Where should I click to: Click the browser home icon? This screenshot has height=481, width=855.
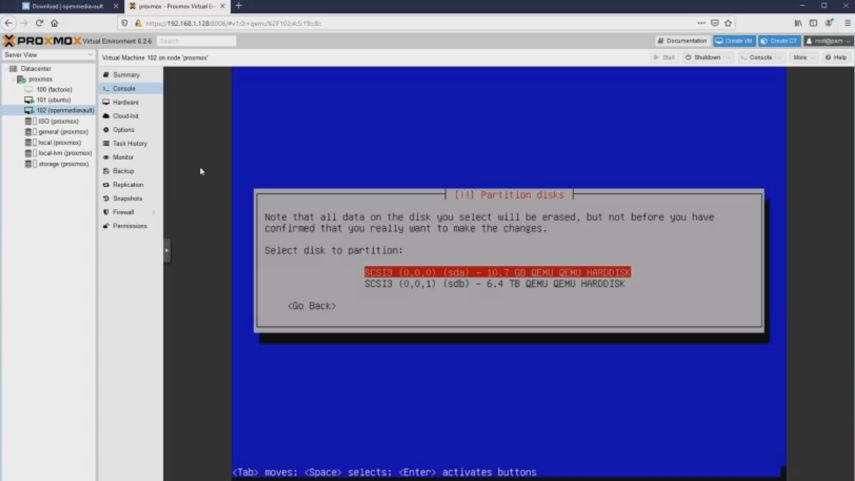[x=54, y=23]
